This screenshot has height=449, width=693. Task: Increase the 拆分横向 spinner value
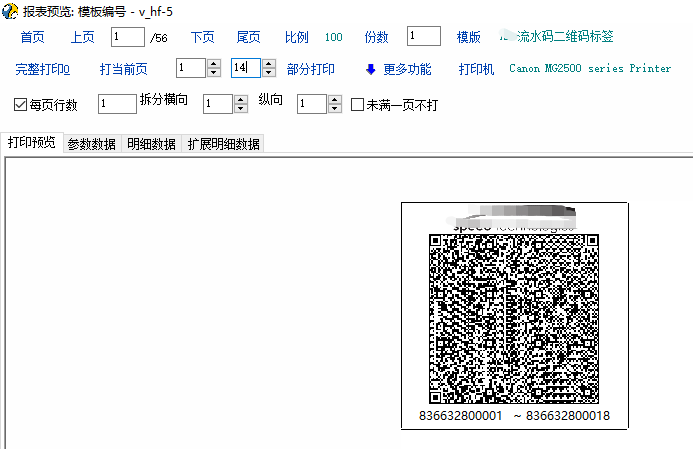click(x=240, y=99)
